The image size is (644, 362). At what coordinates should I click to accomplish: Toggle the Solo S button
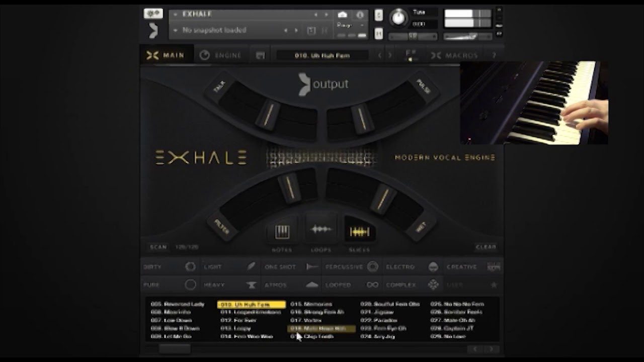[378, 15]
